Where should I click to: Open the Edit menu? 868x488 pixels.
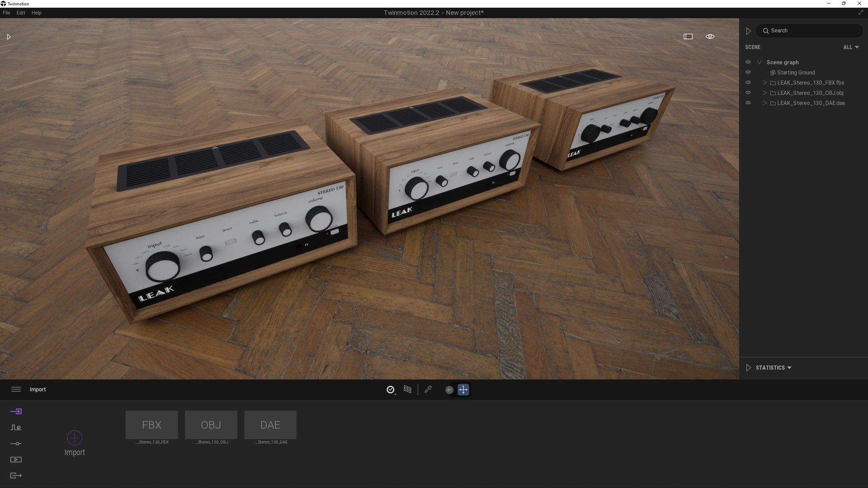click(21, 13)
